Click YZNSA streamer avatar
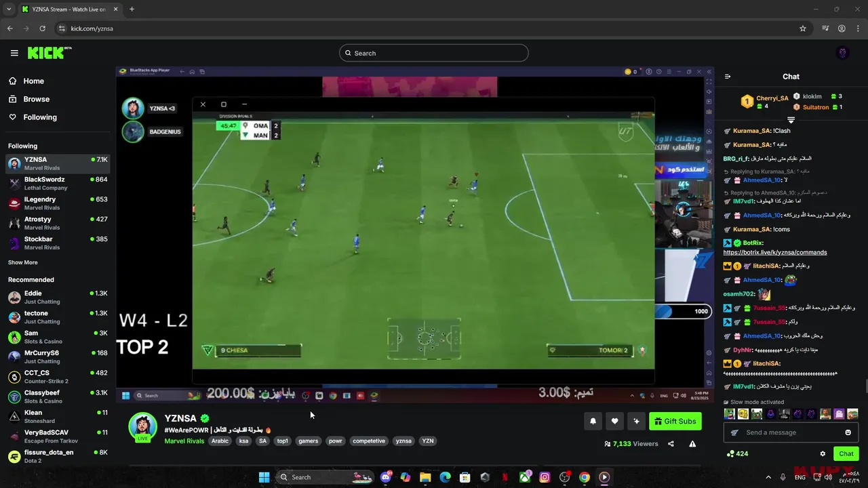Image resolution: width=868 pixels, height=488 pixels. click(x=143, y=427)
